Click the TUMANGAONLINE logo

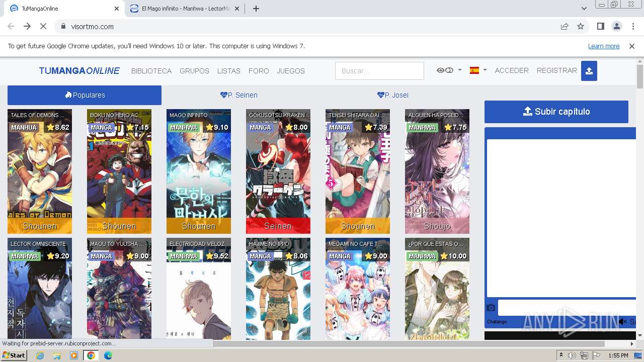[x=79, y=71]
